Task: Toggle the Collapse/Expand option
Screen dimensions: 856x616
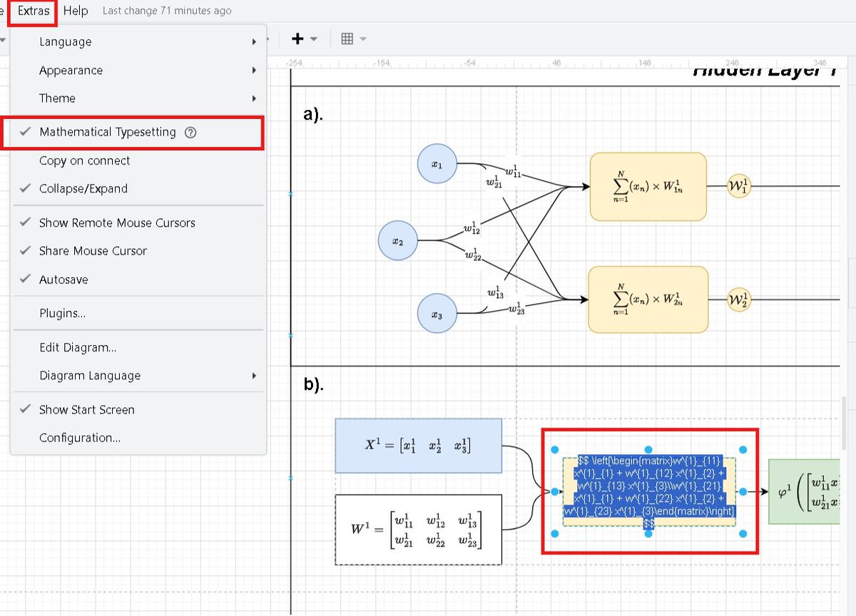Action: [138, 189]
